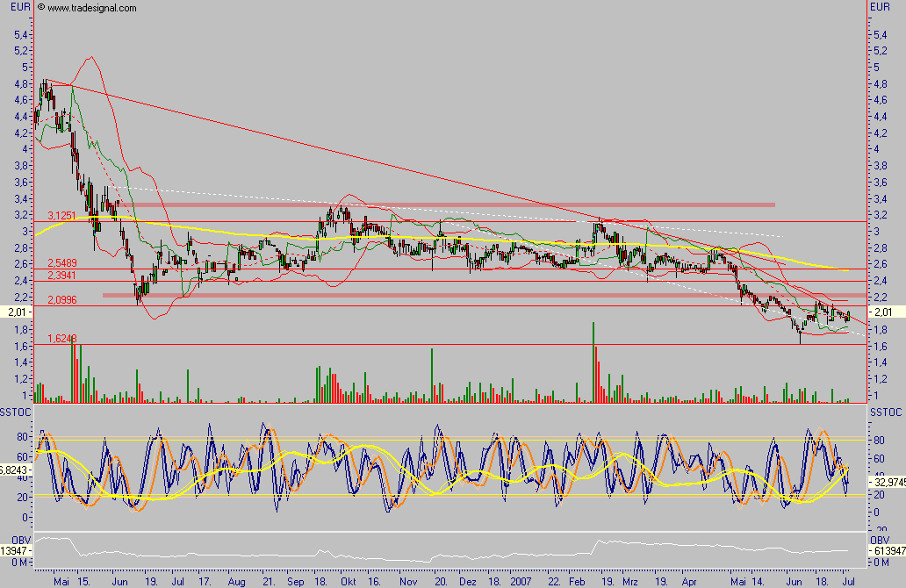
Task: Click the 1,6248 horizontal level label
Action: coord(61,339)
